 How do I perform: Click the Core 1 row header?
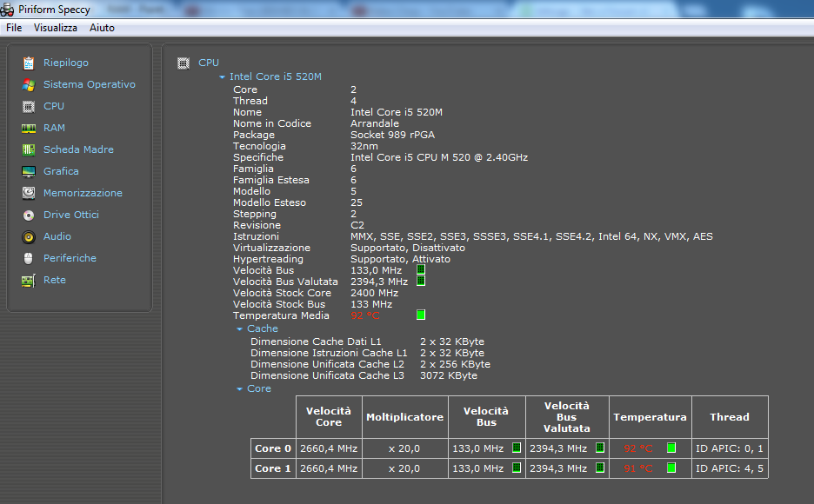[x=273, y=468]
